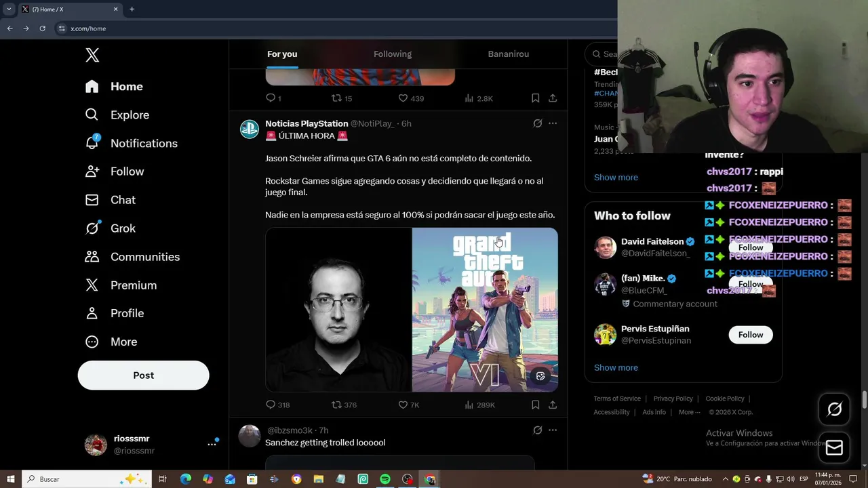The width and height of the screenshot is (868, 488).
Task: Open Profile in the sidebar
Action: 114,313
